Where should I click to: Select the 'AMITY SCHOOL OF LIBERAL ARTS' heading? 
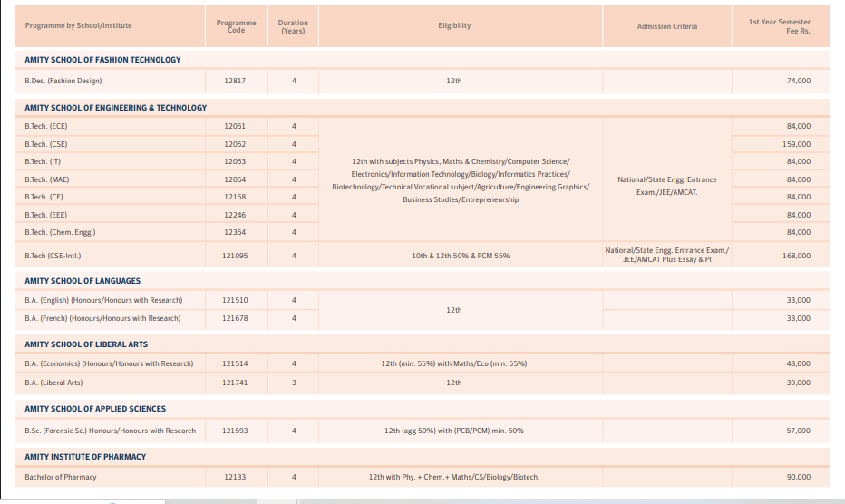coord(86,344)
